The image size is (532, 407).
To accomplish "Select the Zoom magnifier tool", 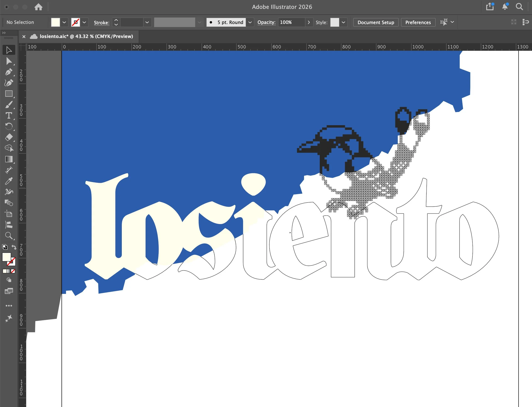I will pos(9,235).
